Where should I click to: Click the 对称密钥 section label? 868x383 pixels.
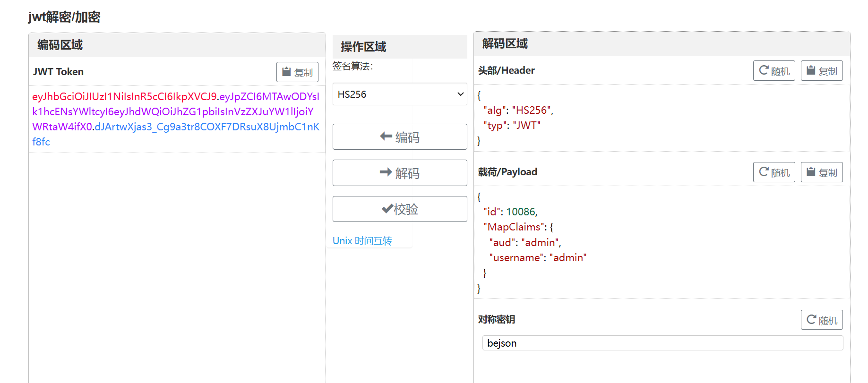pyautogui.click(x=497, y=319)
